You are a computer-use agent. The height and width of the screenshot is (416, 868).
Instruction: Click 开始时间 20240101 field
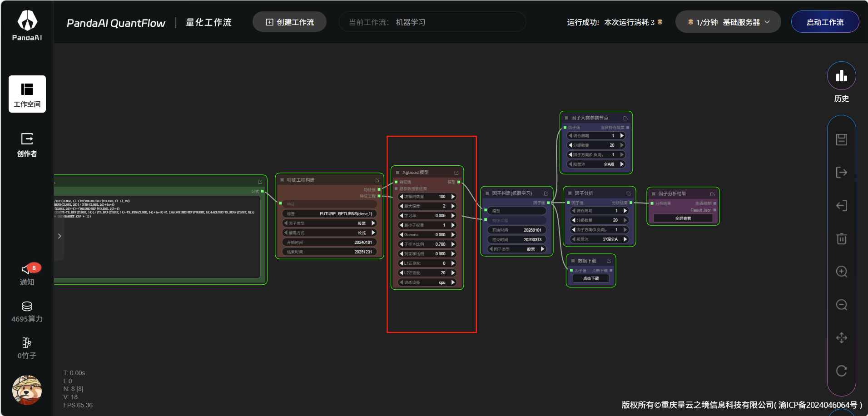(329, 242)
